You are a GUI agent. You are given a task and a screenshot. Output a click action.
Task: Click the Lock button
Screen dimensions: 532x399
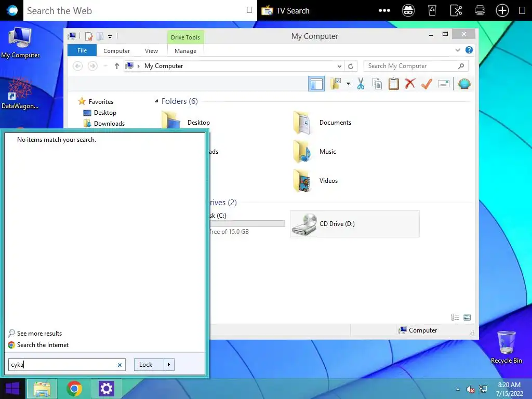149,365
